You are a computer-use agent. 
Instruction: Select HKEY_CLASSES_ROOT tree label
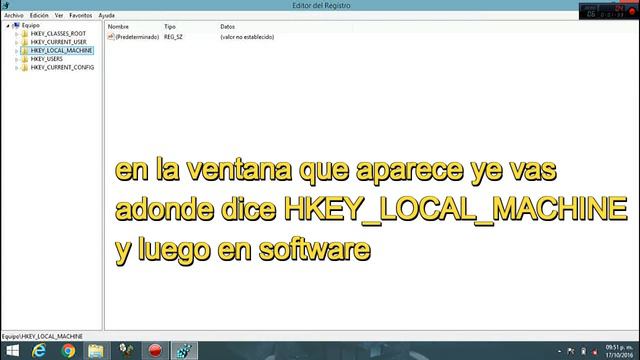(58, 33)
